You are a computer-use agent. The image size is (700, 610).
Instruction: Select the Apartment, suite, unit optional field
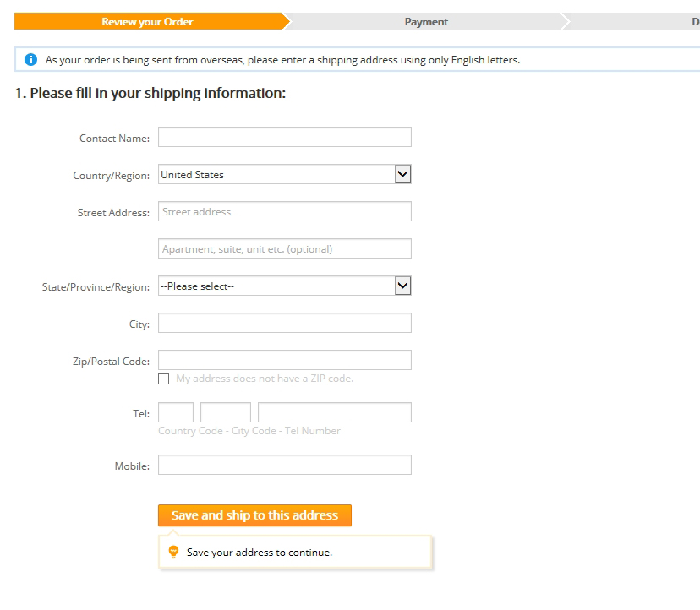[284, 249]
